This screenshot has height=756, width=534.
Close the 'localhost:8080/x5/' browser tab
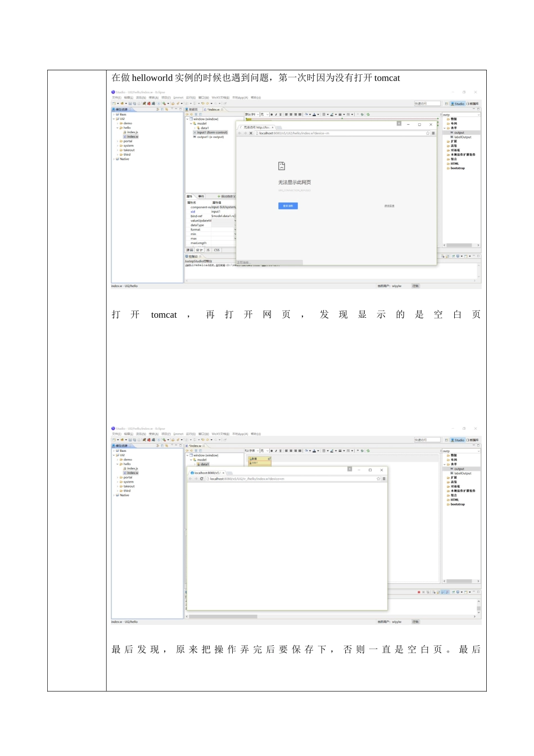(224, 473)
